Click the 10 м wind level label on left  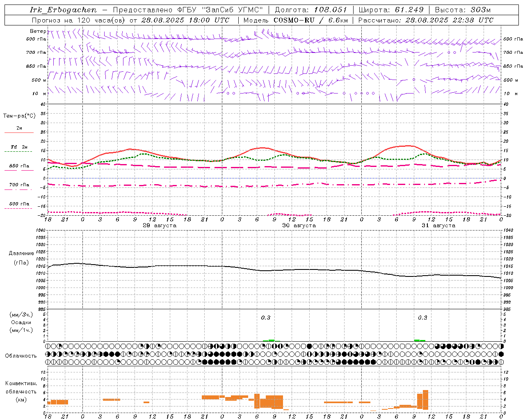[39, 94]
